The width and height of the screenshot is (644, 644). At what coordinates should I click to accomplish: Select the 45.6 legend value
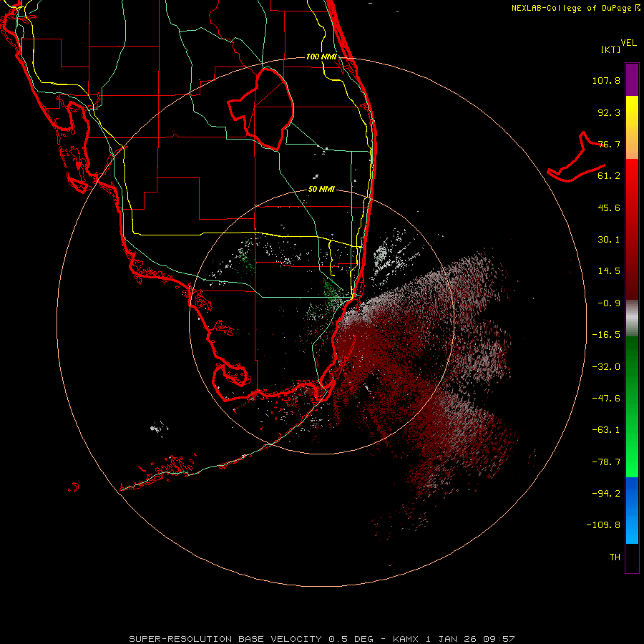tap(609, 208)
